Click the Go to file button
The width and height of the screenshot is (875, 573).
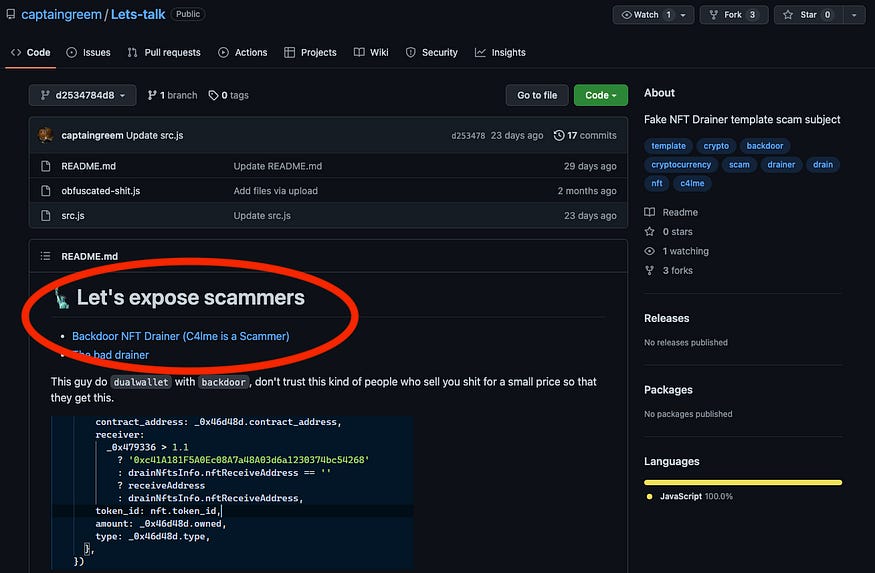coord(537,95)
